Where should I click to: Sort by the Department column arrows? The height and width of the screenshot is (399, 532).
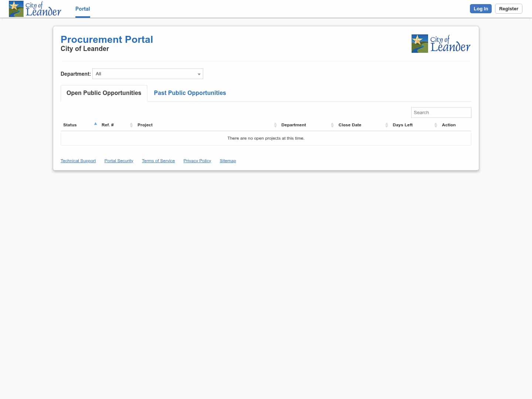click(332, 125)
